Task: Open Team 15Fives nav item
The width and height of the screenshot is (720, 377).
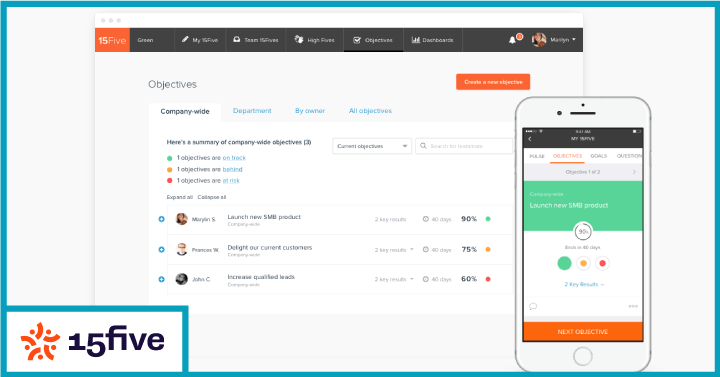Action: [x=256, y=40]
